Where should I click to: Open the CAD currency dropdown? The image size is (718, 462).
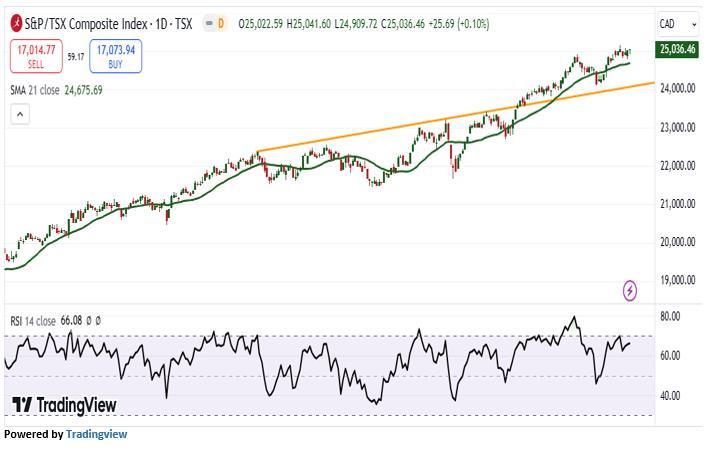[x=678, y=24]
